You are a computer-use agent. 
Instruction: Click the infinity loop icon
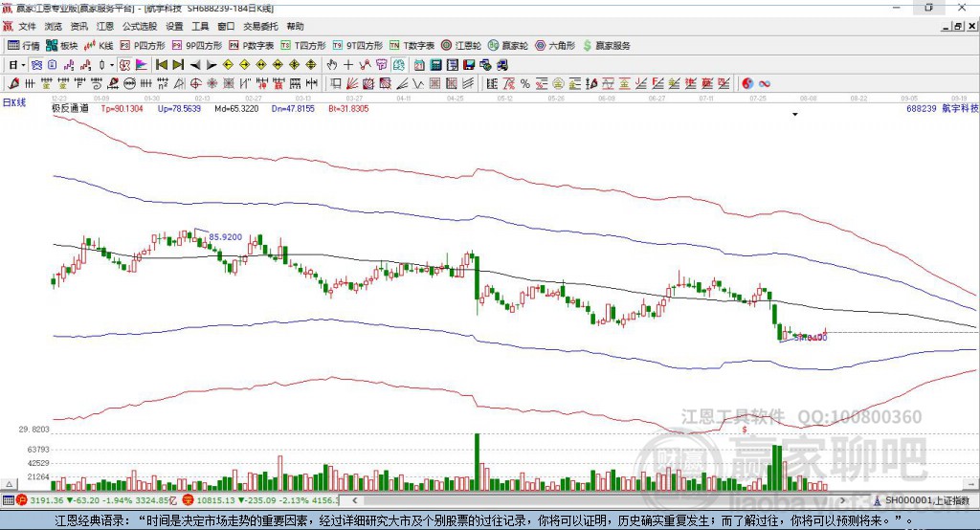tap(765, 84)
